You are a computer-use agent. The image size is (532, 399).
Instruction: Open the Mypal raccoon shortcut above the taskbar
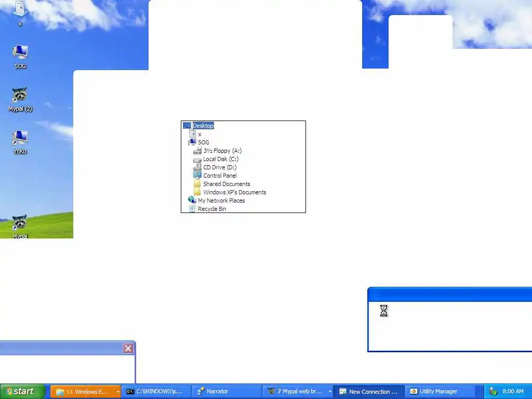tap(20, 227)
